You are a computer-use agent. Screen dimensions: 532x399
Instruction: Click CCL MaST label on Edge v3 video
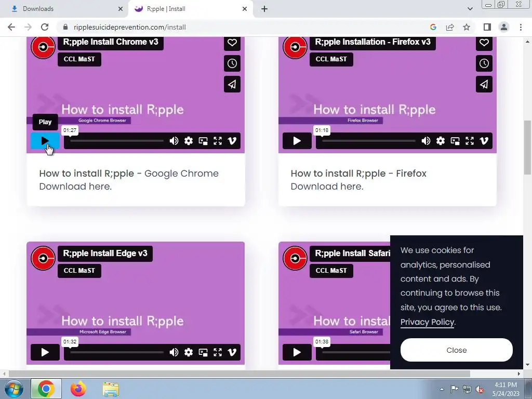(79, 271)
